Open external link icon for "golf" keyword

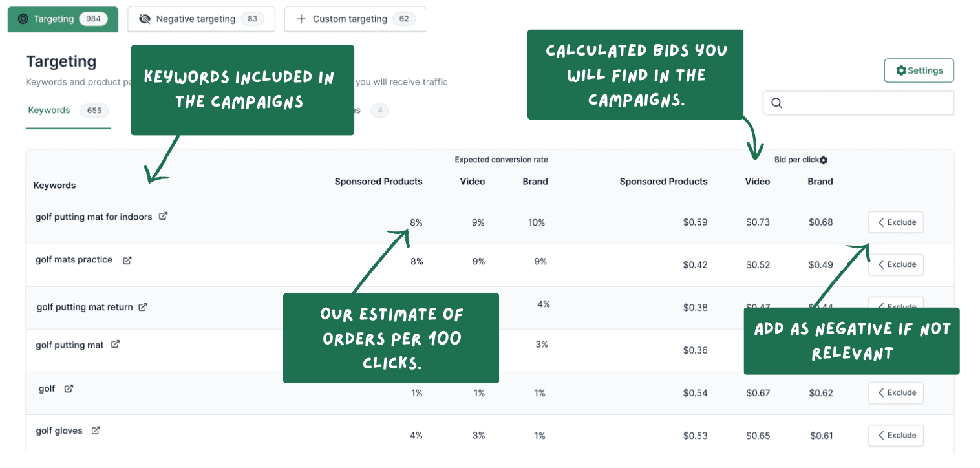point(69,388)
